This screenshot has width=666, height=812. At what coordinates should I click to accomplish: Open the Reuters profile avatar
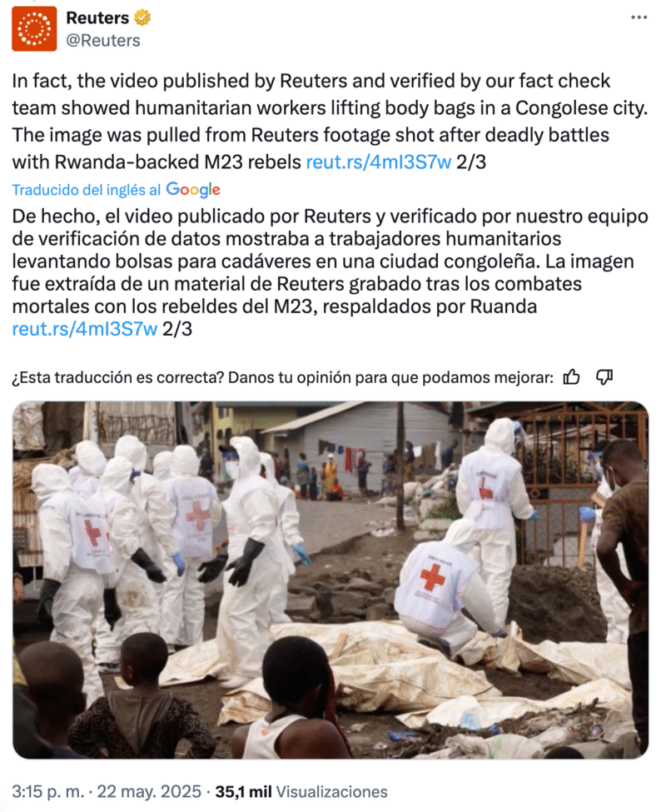pyautogui.click(x=34, y=29)
